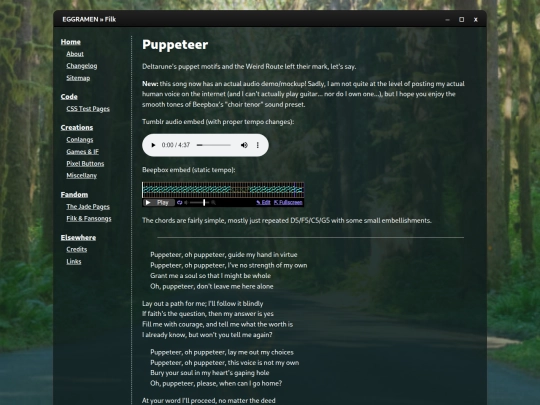Open The Jade Pages link
Viewport: 540px width, 405px height.
88,207
